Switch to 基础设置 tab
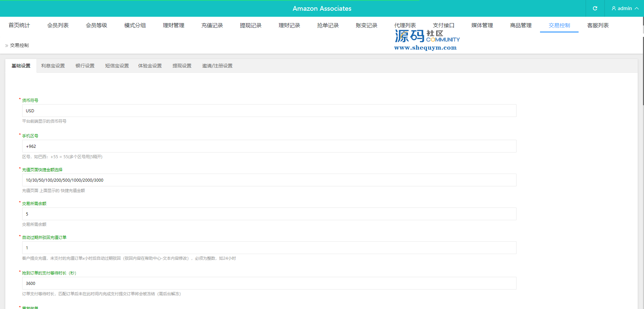Viewport: 644px width, 309px height. click(x=21, y=66)
